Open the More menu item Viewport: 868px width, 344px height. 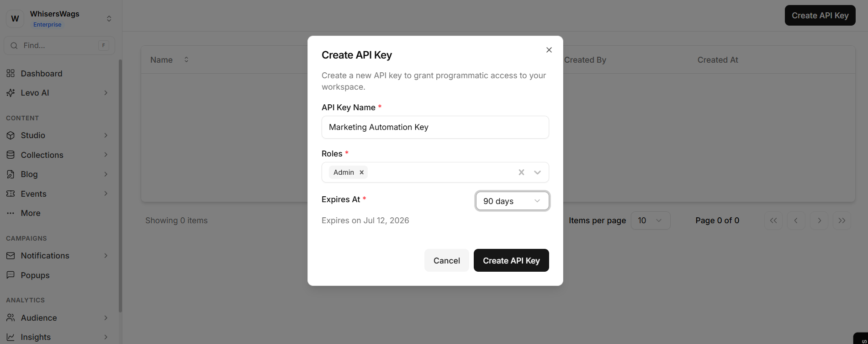[x=31, y=213]
